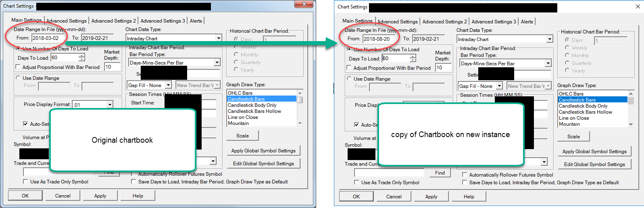Image resolution: width=644 pixels, height=208 pixels.
Task: Click Apply Global Symbol Settings in left dialog
Action: click(263, 151)
